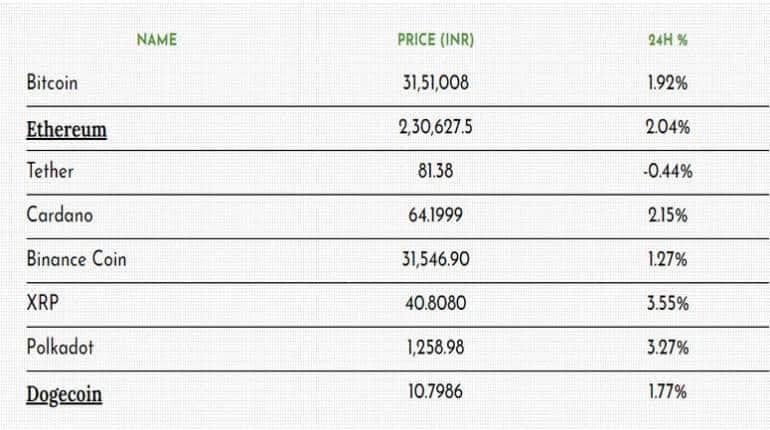Viewport: 770px width, 430px height.
Task: Select the Binance Coin name cell
Action: (76, 259)
